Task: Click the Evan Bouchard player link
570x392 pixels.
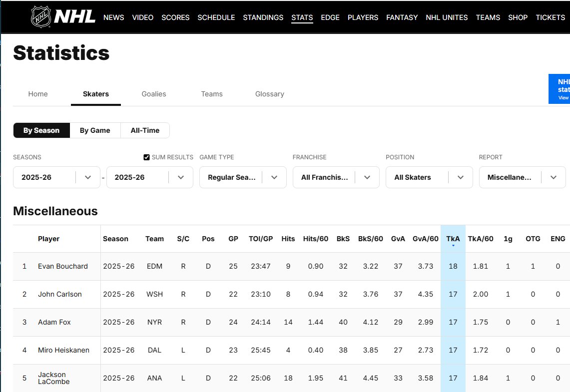Action: point(62,266)
